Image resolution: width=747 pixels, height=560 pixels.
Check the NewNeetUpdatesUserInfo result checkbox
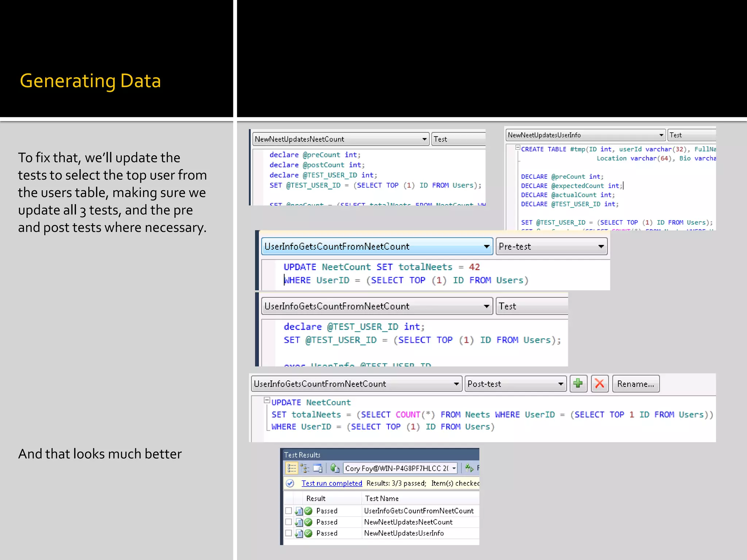point(289,533)
